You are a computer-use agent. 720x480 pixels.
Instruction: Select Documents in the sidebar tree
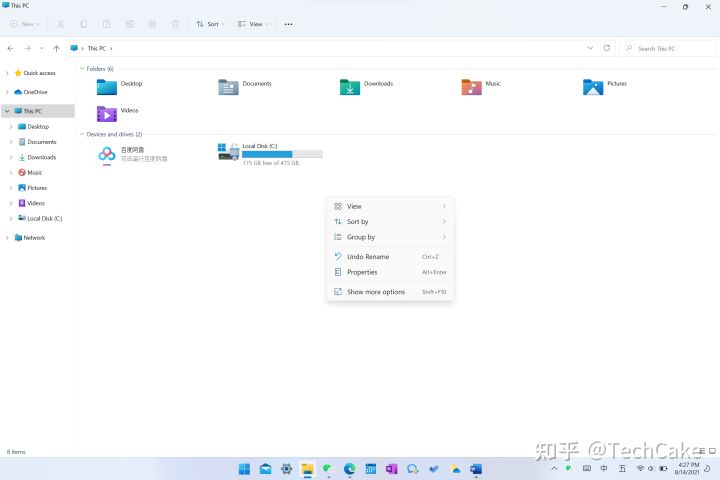coord(41,142)
